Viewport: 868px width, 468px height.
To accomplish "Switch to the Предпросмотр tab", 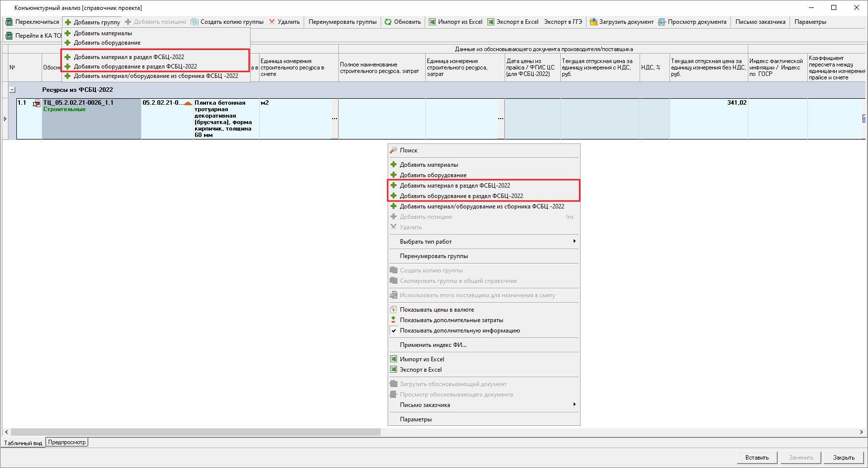I will click(67, 442).
